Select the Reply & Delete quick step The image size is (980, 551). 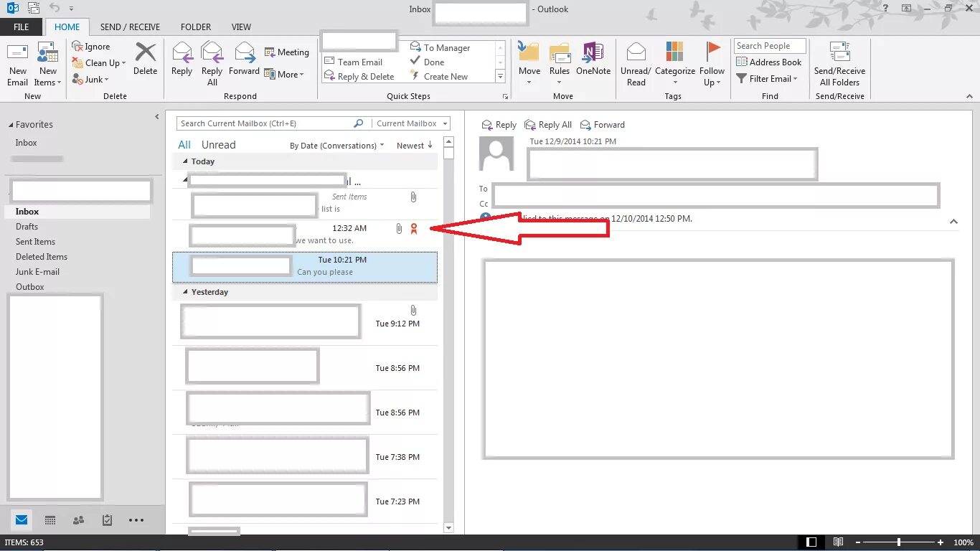tap(359, 77)
